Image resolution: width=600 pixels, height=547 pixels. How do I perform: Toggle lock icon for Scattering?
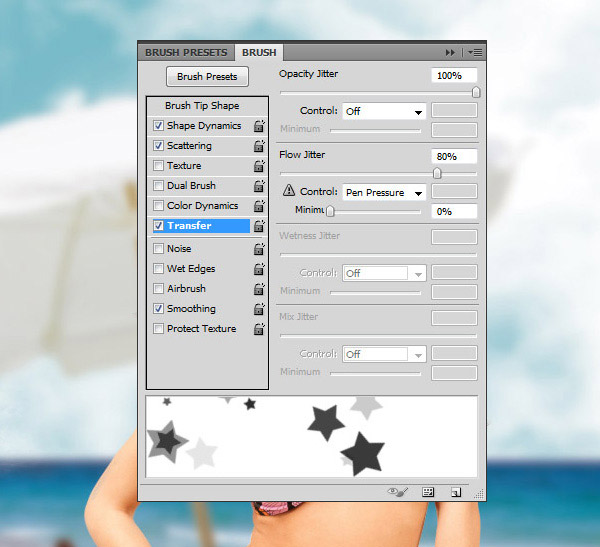point(259,145)
